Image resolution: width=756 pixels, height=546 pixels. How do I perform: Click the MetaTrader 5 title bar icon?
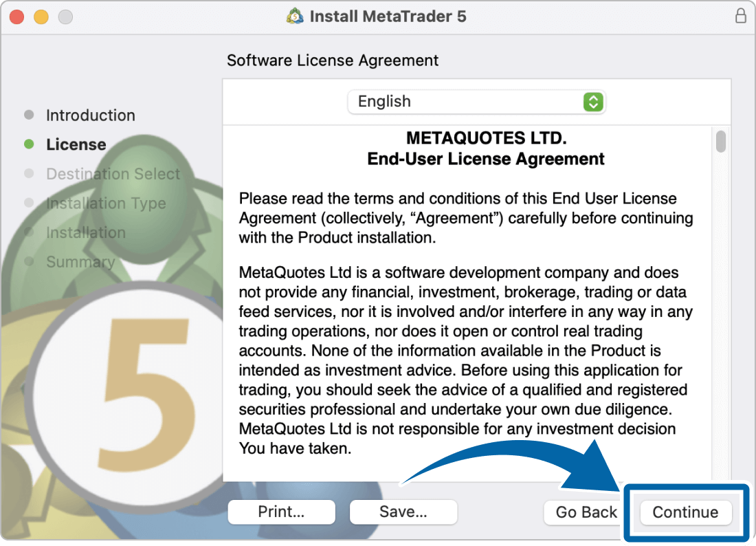tap(295, 16)
